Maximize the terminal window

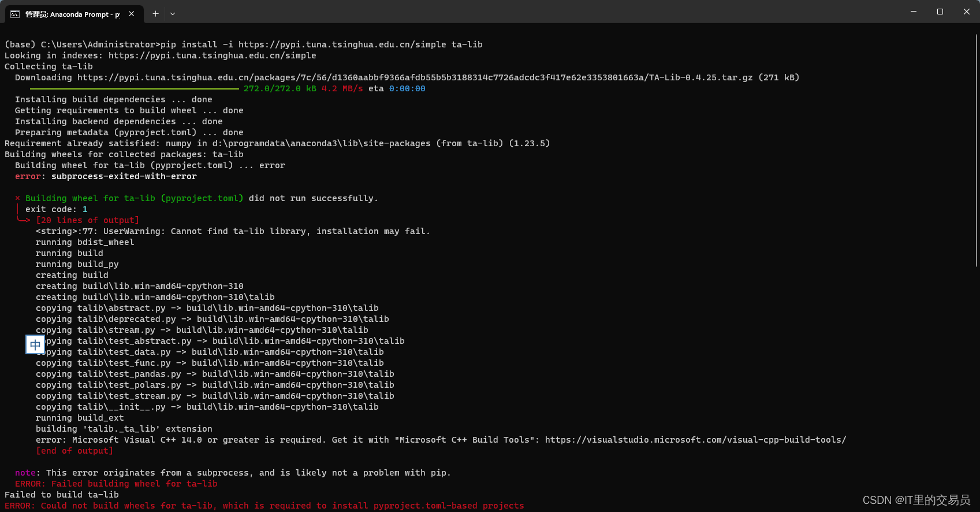coord(940,12)
